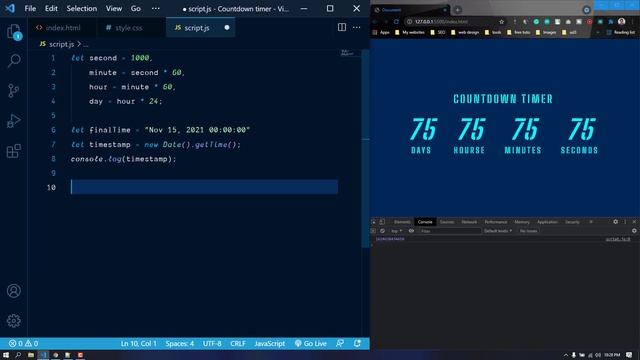Click the finalTime variable on line 6
The width and height of the screenshot is (640, 360).
(110, 130)
